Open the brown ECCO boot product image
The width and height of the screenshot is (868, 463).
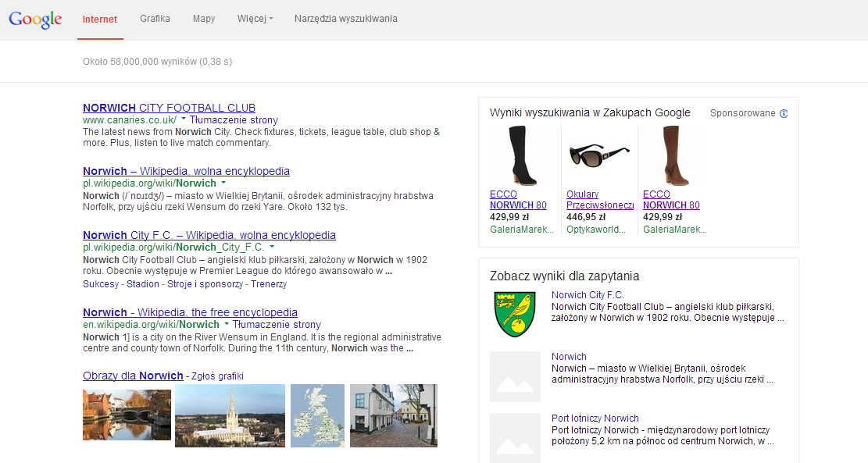pos(675,155)
